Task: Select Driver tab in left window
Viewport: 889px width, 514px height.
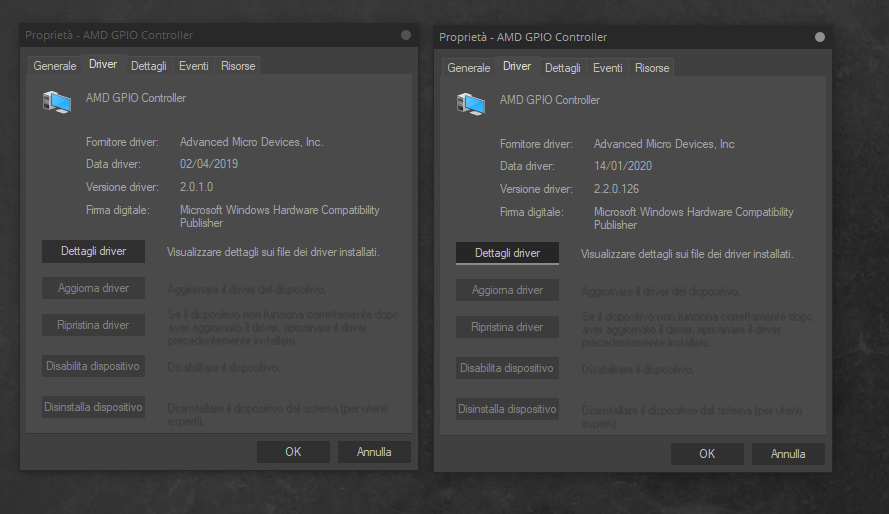Action: tap(103, 64)
